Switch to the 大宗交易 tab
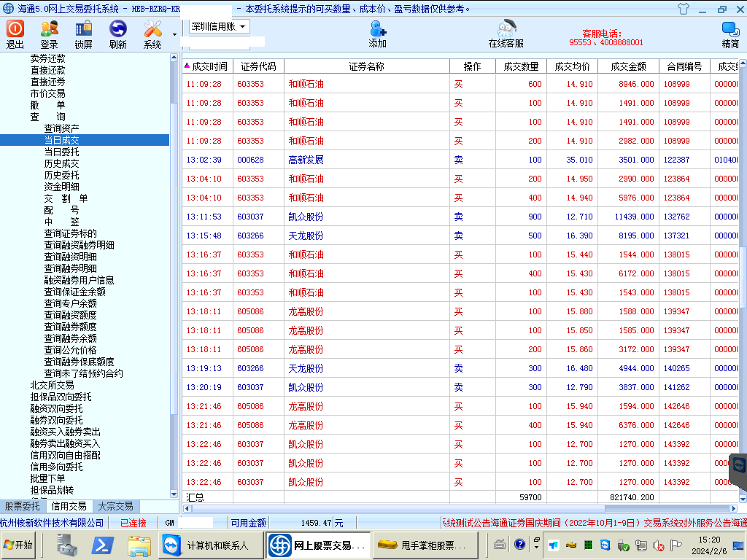Viewport: 747px width, 560px height. coord(115,506)
